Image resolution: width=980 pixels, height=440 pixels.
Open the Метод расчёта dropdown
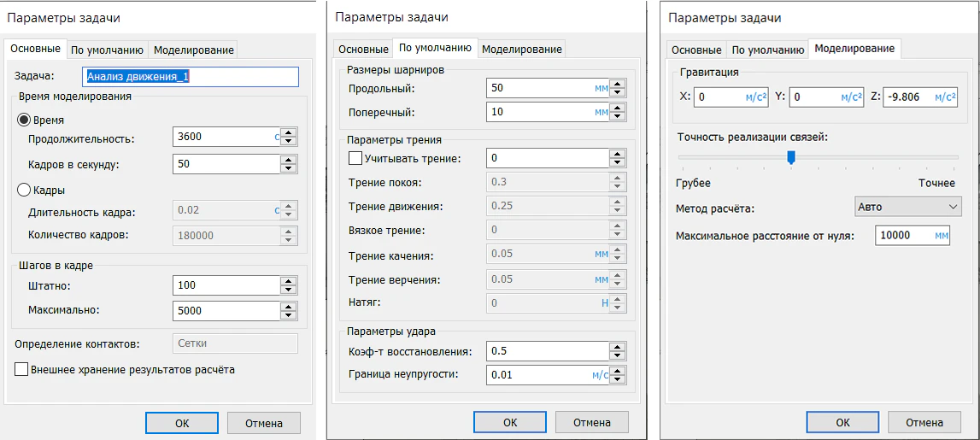click(907, 207)
